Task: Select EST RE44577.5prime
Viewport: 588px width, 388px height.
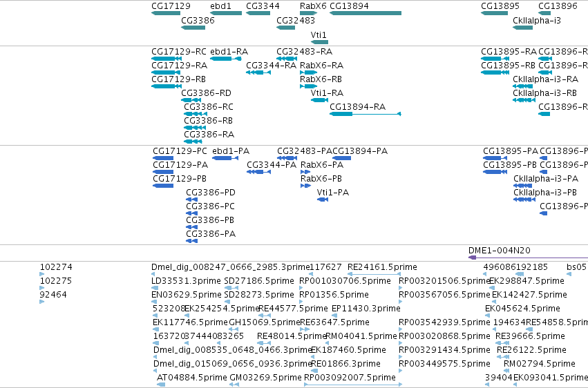Action: [265, 316]
